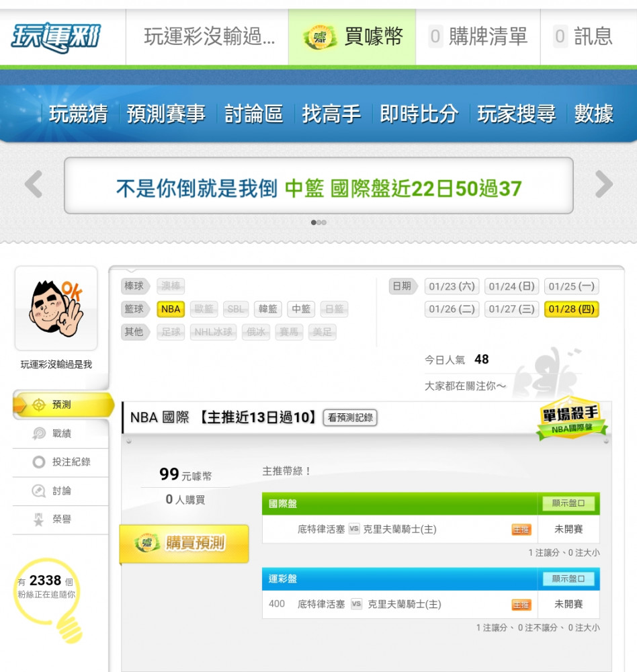Open 即時比分 navigation menu

[419, 114]
